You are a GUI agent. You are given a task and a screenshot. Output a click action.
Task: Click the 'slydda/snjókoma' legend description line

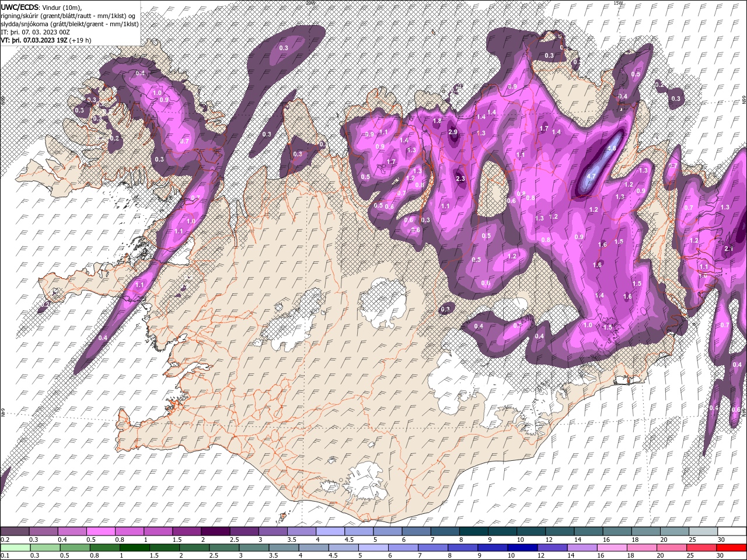69,24
